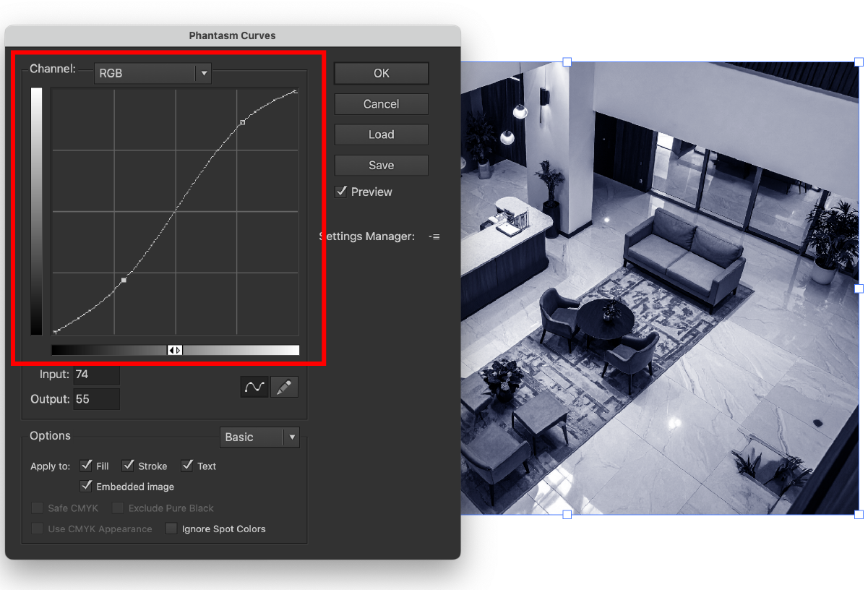Expand the Basic options dropdown
This screenshot has height=590, width=868.
tap(259, 437)
